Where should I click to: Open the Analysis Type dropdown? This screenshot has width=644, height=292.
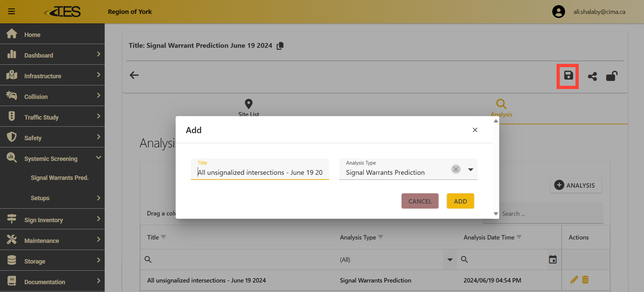point(471,169)
